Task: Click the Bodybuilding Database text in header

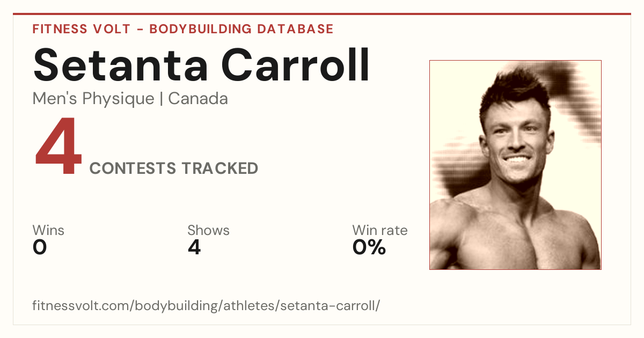Action: (x=241, y=29)
